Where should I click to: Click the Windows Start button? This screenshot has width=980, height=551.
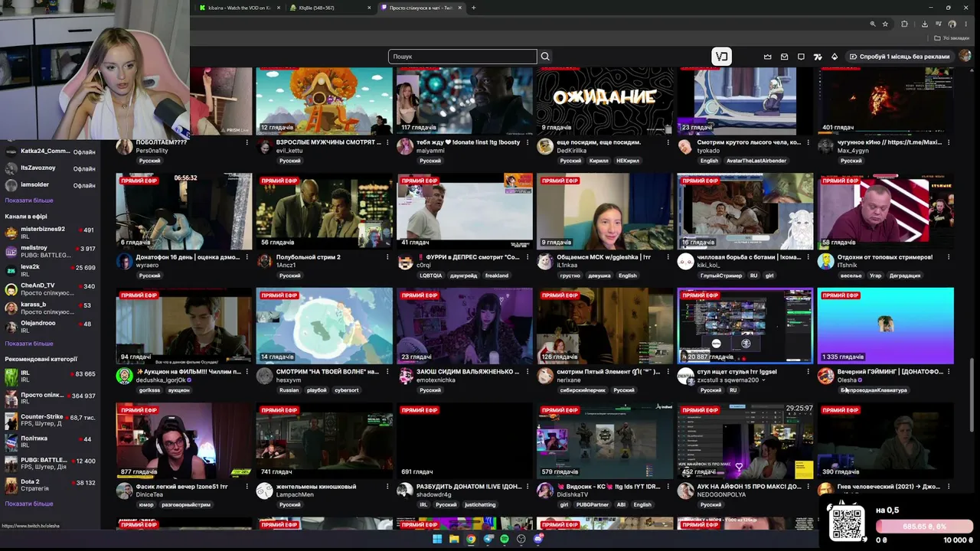point(437,539)
